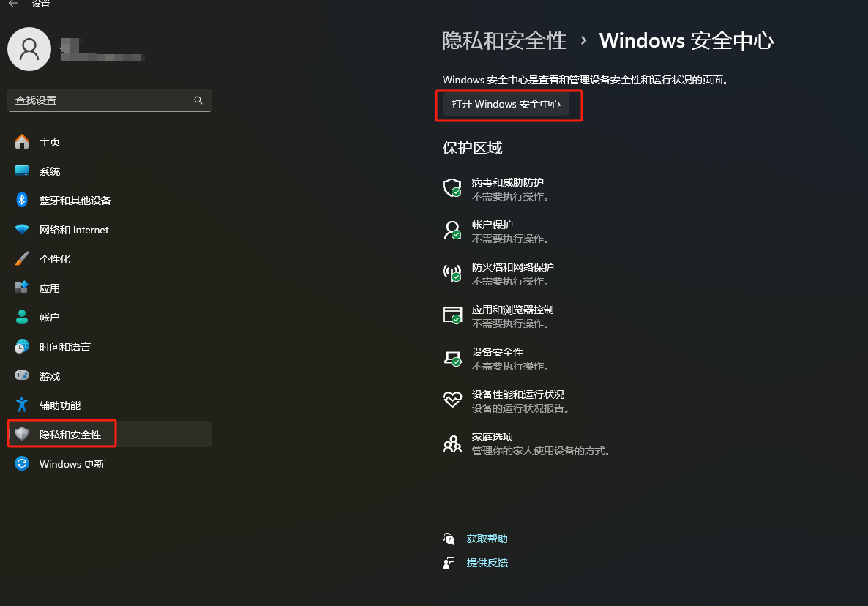Click the 设备性能和运行状况 heart icon

tap(452, 399)
